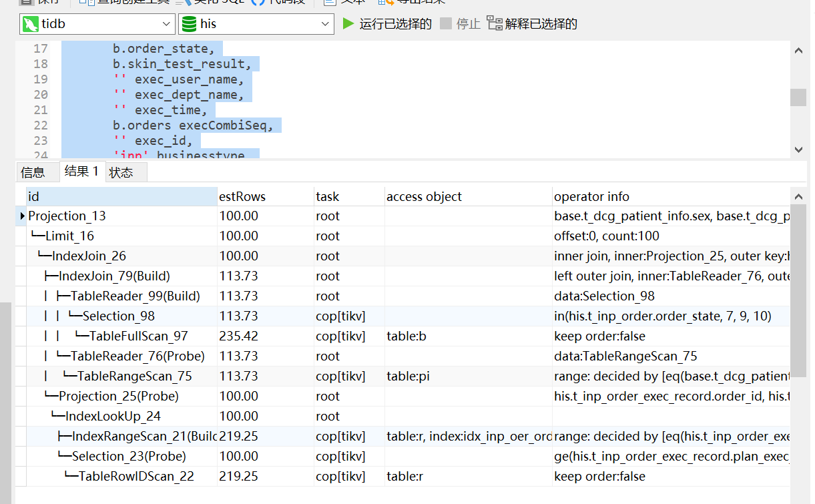Image resolution: width=815 pixels, height=504 pixels.
Task: Click the SQL editor scroll down arrow
Action: (798, 150)
